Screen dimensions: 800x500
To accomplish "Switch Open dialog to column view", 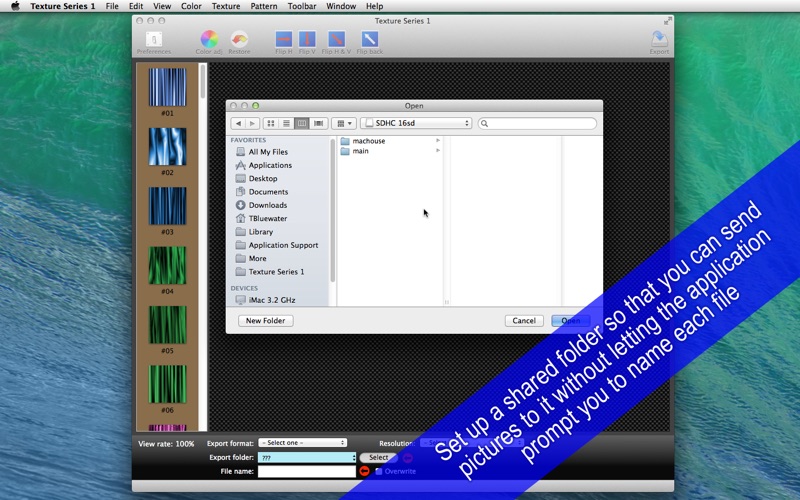I will (302, 123).
